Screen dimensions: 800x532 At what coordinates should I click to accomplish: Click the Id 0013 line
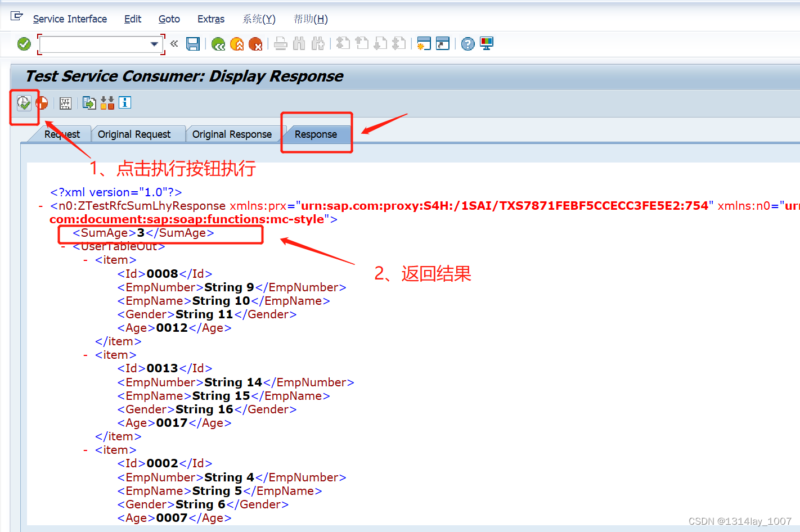pos(165,368)
